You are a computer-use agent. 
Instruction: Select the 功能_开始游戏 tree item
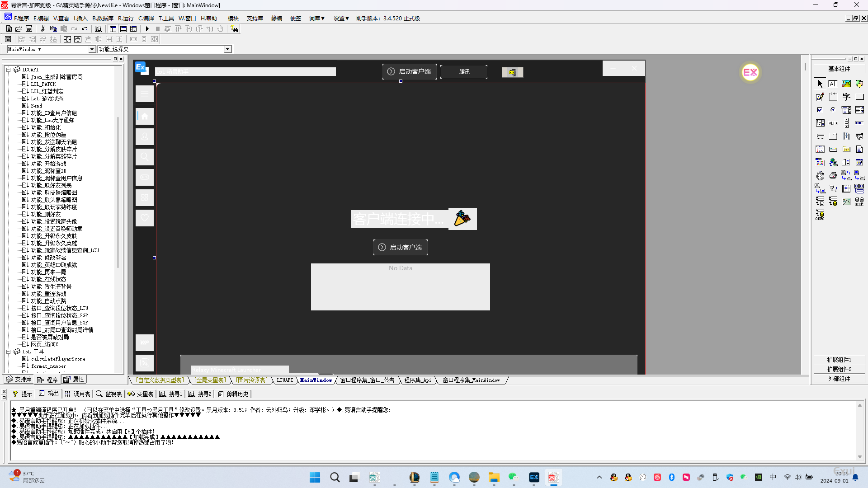pyautogui.click(x=48, y=164)
